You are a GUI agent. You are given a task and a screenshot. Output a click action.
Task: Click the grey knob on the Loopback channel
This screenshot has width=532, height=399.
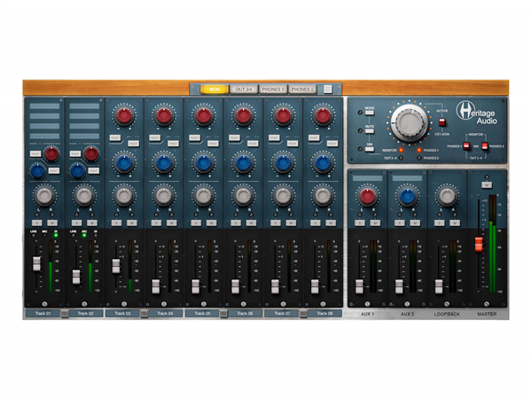coord(448,196)
